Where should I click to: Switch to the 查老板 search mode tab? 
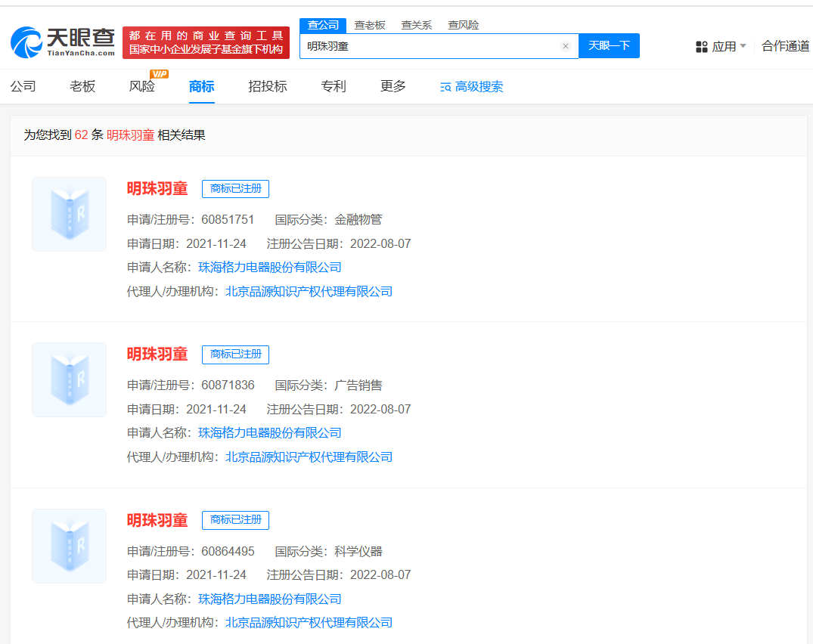pos(370,25)
